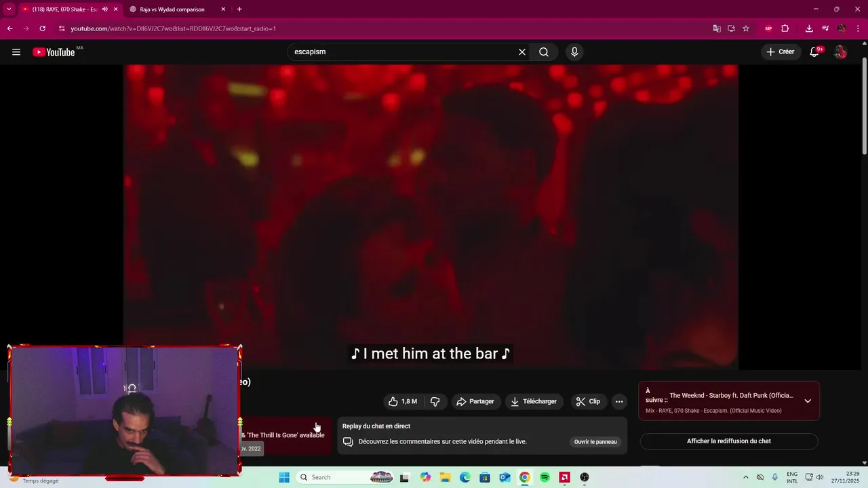Download video with Télécharger button

click(534, 401)
